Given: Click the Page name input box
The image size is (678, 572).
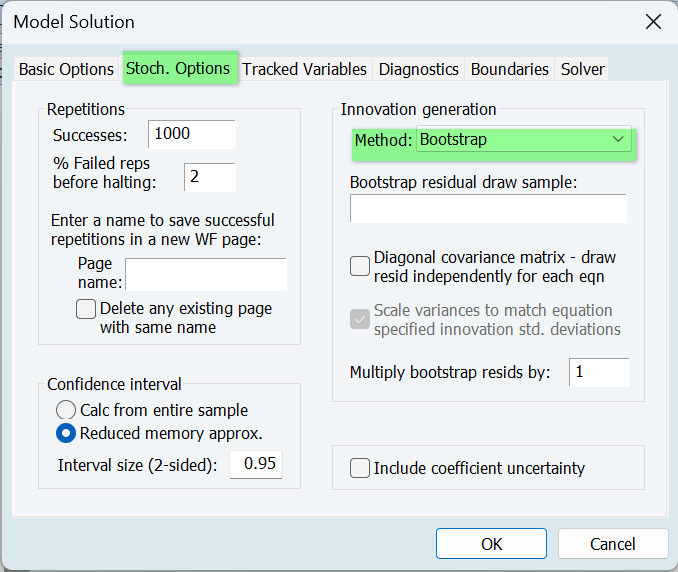Looking at the screenshot, I should 205,274.
